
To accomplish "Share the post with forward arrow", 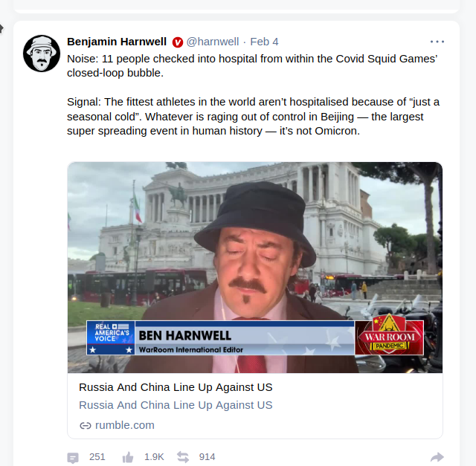I will 437,457.
